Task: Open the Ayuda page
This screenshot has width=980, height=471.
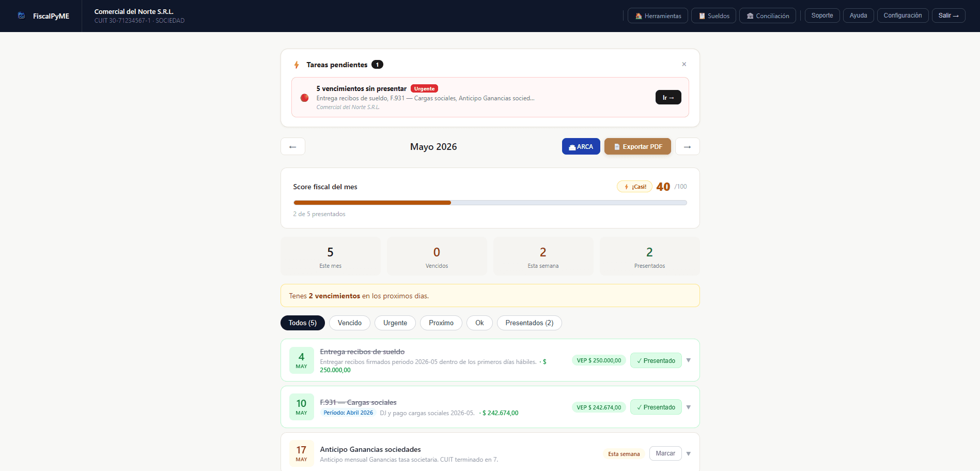Action: (858, 16)
